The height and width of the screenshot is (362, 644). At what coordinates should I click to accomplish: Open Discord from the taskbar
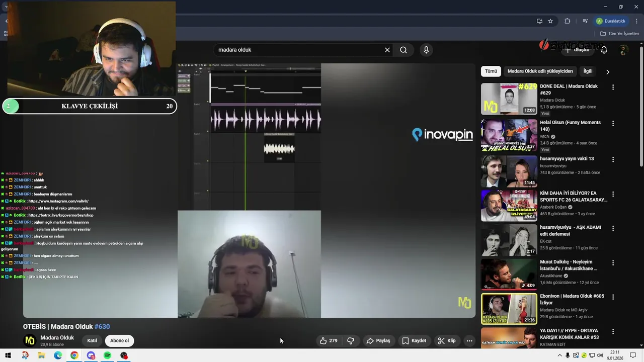coord(91,355)
